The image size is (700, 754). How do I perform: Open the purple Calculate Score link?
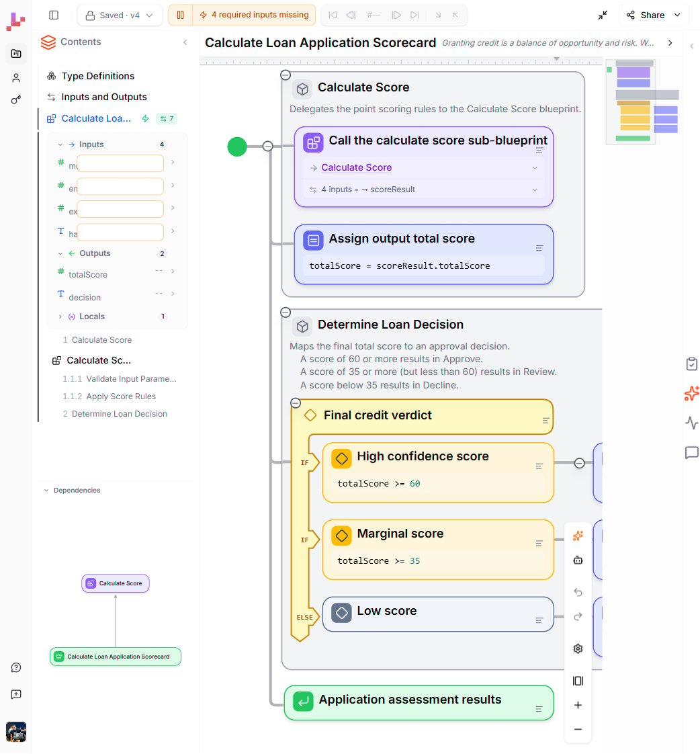356,167
